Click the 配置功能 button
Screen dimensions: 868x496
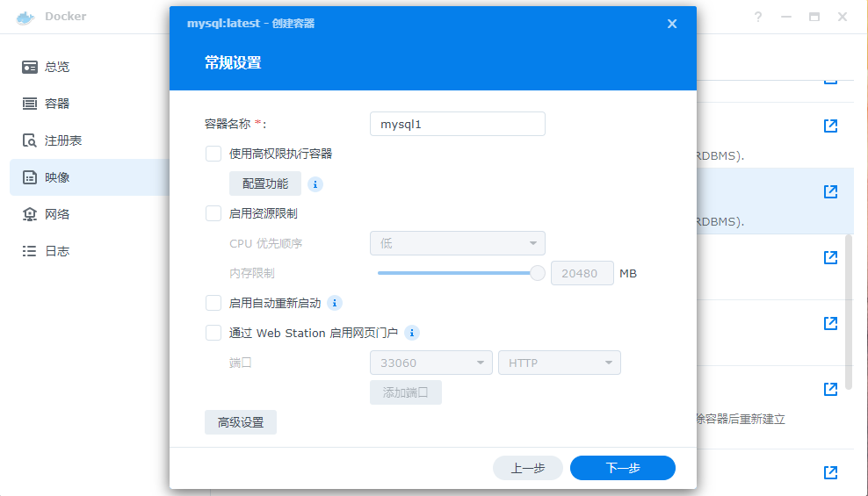[x=265, y=183]
